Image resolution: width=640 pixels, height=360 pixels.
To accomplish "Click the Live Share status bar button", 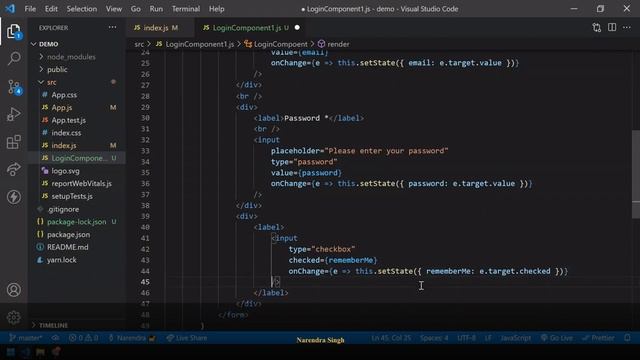I will coord(187,338).
